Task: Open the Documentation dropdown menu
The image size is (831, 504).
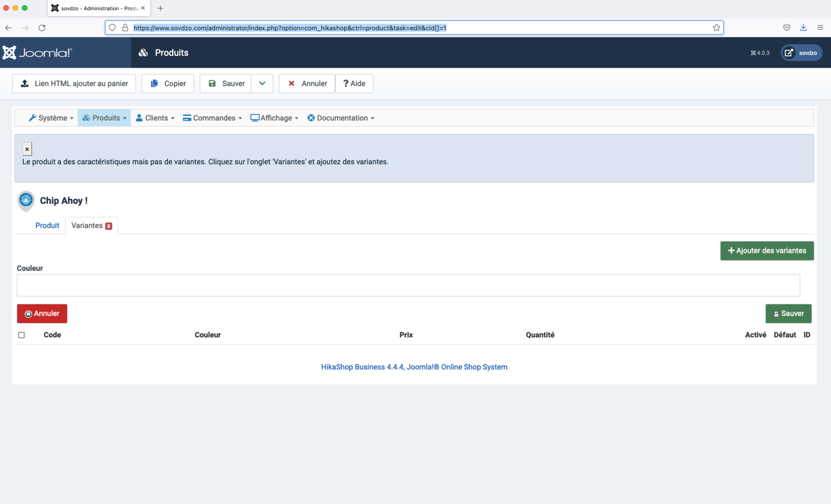Action: pyautogui.click(x=341, y=118)
